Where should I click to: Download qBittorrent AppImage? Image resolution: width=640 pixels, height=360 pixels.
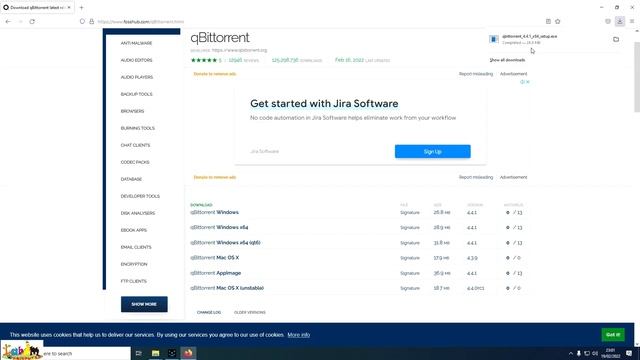pyautogui.click(x=216, y=273)
